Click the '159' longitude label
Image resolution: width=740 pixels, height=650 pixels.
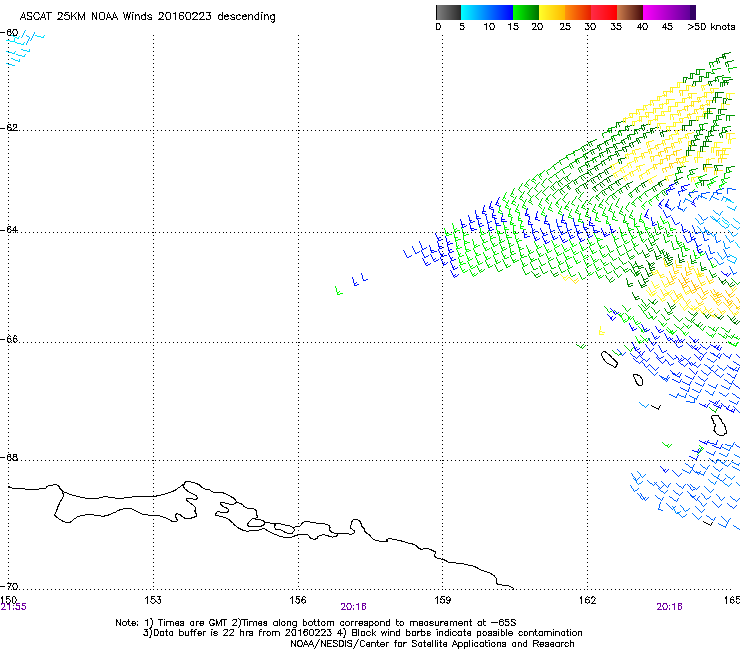442,600
